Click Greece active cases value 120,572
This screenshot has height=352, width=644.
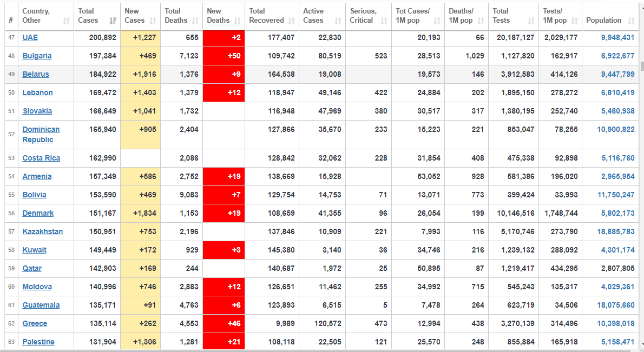tap(328, 324)
